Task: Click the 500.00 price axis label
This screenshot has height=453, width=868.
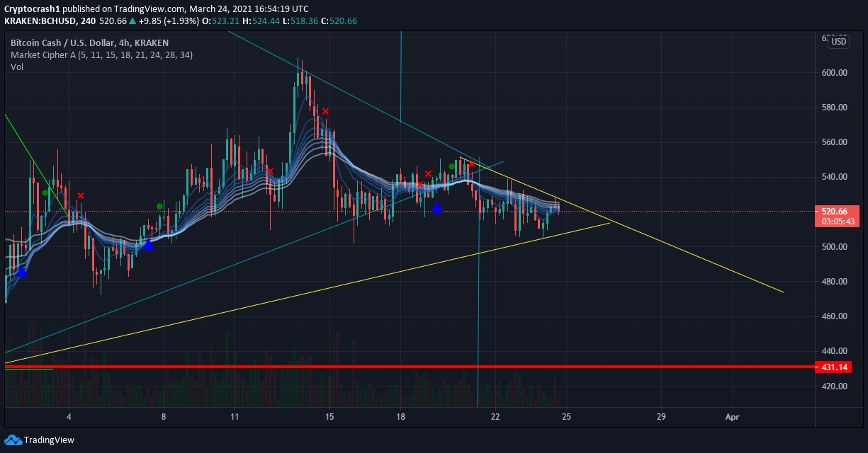Action: coord(834,247)
